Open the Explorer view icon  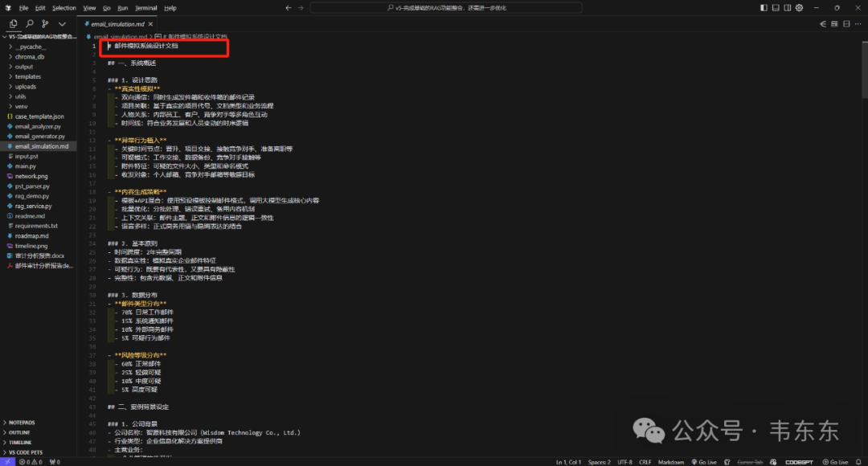point(14,24)
